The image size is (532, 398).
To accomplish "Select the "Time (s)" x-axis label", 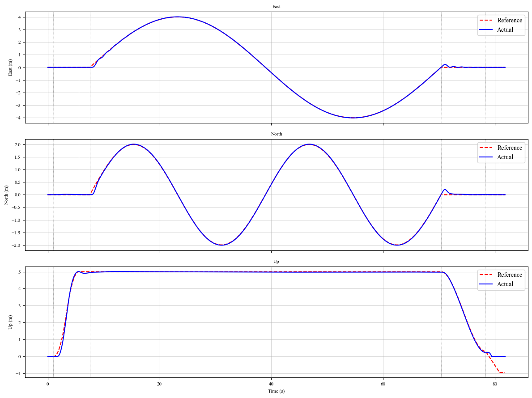I will [x=276, y=391].
